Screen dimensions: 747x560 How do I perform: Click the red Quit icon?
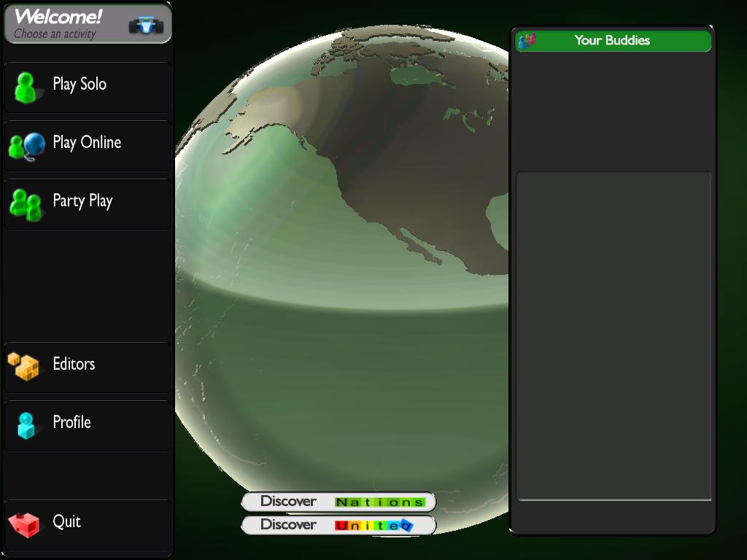pyautogui.click(x=24, y=524)
